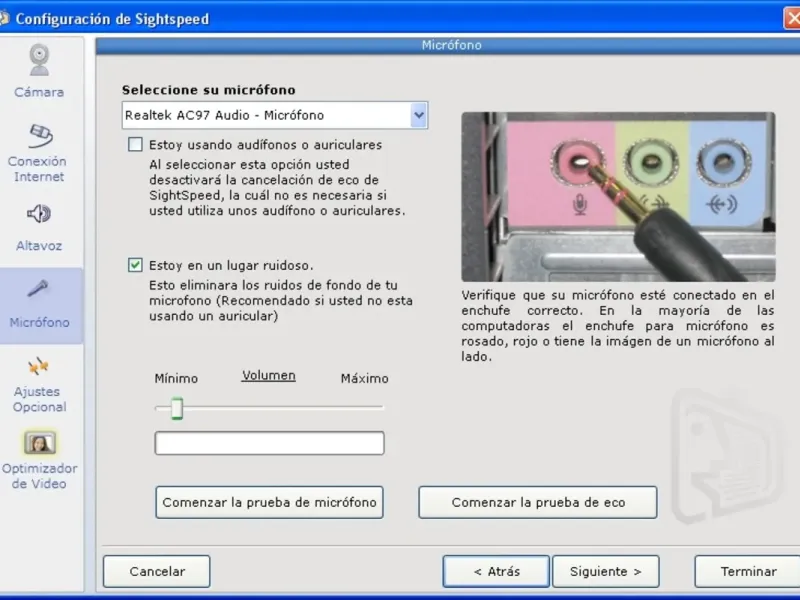
Task: Uncheck 'Estoy en un lugar ruidoso' checkbox
Action: point(135,265)
